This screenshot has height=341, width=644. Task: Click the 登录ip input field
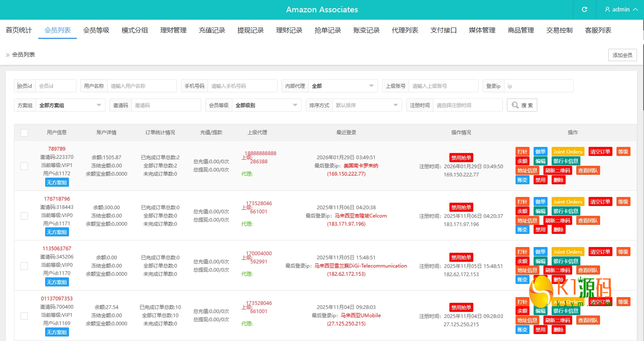click(x=539, y=86)
